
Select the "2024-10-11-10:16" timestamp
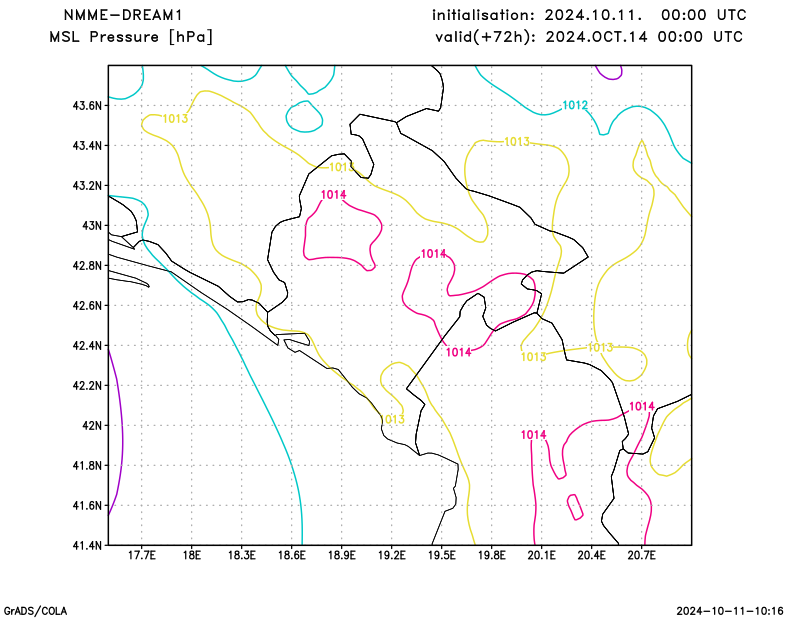[x=730, y=611]
